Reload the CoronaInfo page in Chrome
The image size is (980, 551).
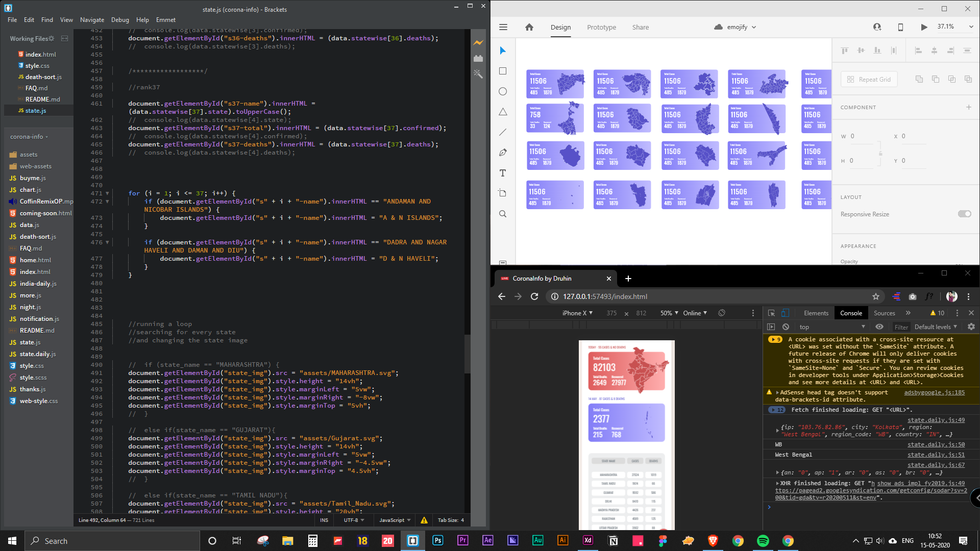tap(534, 296)
